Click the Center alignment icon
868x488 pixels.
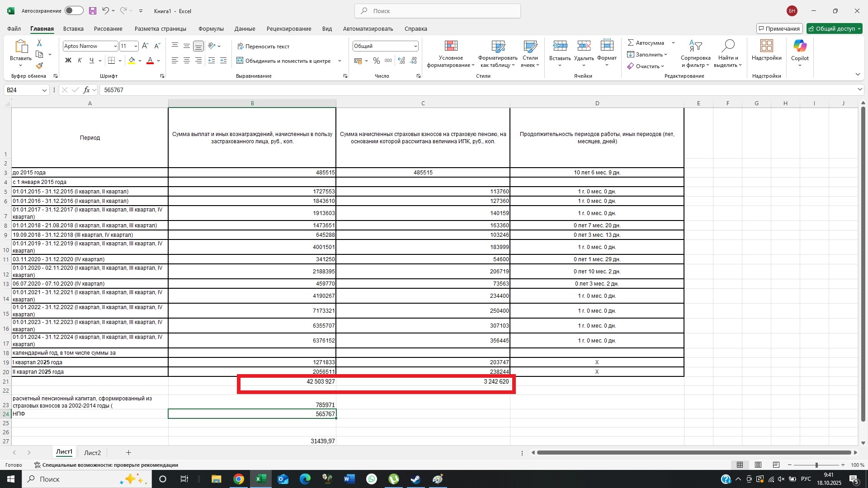[x=187, y=61]
